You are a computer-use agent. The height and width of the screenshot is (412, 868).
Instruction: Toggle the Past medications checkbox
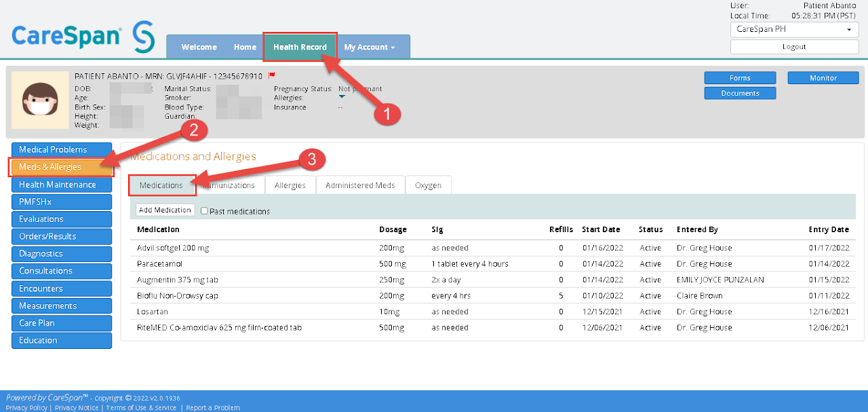point(204,211)
